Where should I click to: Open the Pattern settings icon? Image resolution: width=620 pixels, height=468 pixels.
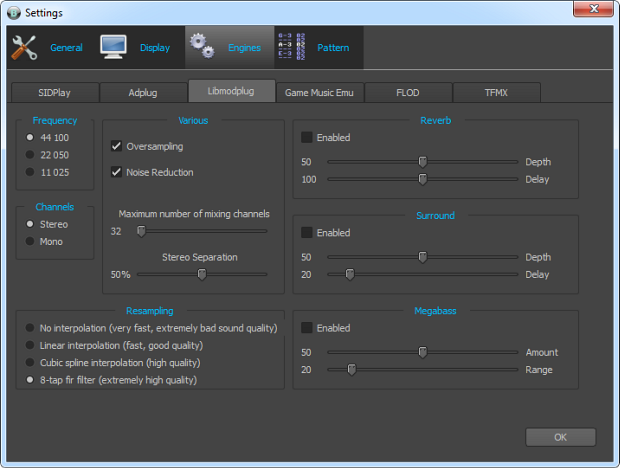[290, 47]
